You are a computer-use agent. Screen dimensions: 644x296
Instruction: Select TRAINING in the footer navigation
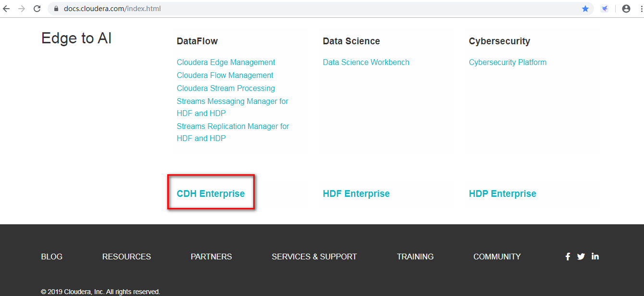click(415, 256)
